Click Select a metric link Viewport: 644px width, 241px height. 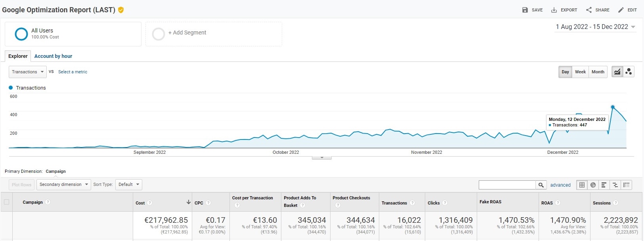(73, 72)
